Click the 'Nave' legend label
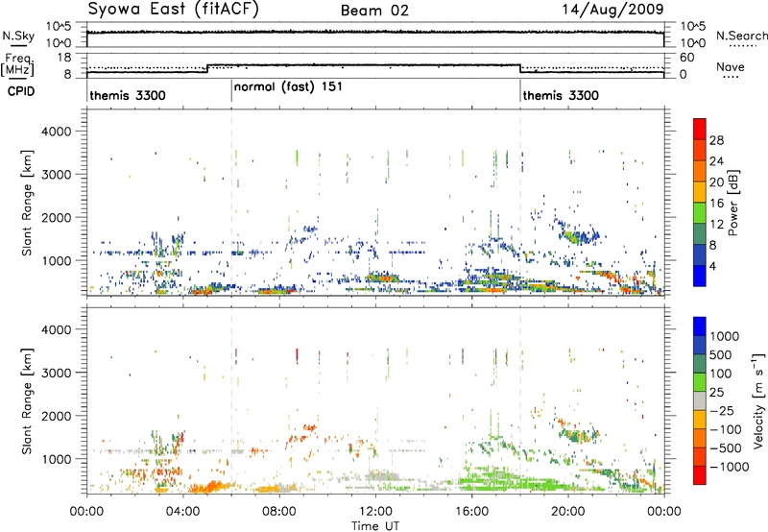Screen dimensions: 768x532 click(x=731, y=66)
